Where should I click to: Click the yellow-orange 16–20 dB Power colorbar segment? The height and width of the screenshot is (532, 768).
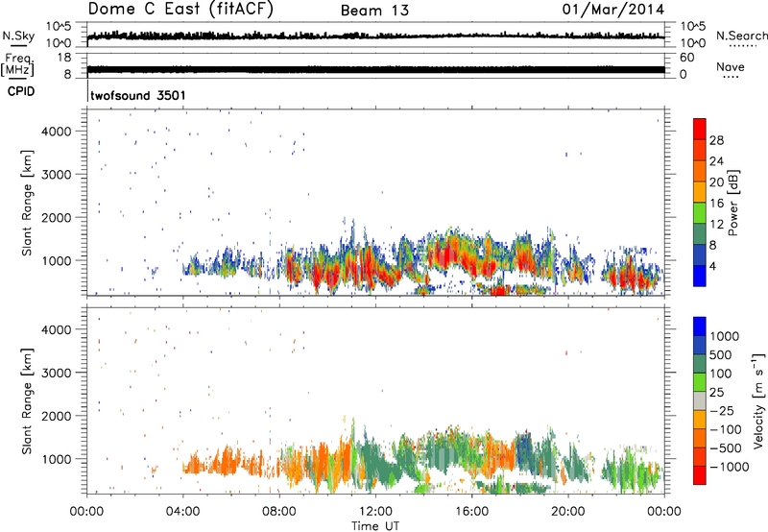coord(700,192)
